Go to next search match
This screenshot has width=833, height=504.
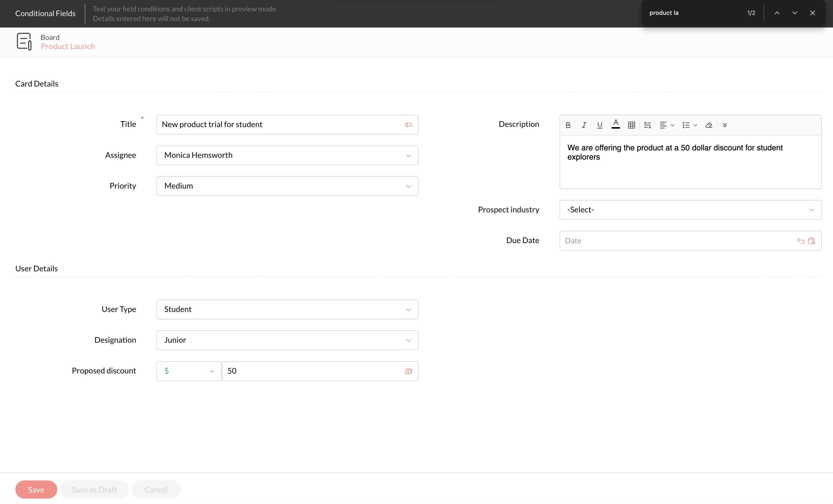(x=795, y=13)
